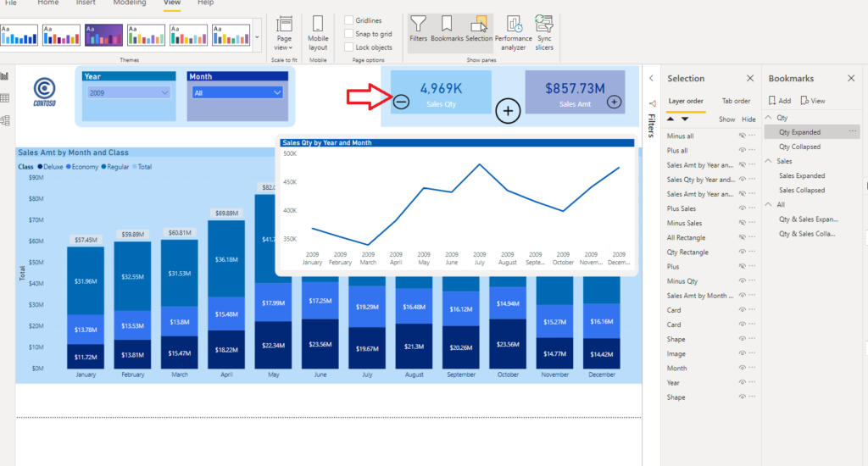Toggle visibility of Minus Qty layer
The width and height of the screenshot is (868, 466).
point(742,280)
